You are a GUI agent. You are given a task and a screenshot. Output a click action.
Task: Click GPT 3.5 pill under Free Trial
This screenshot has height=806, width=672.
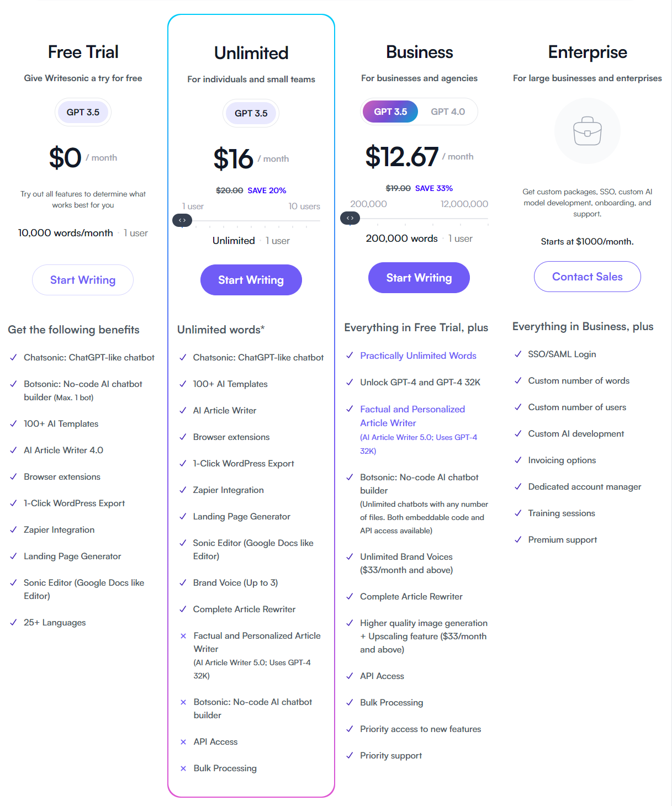[83, 112]
